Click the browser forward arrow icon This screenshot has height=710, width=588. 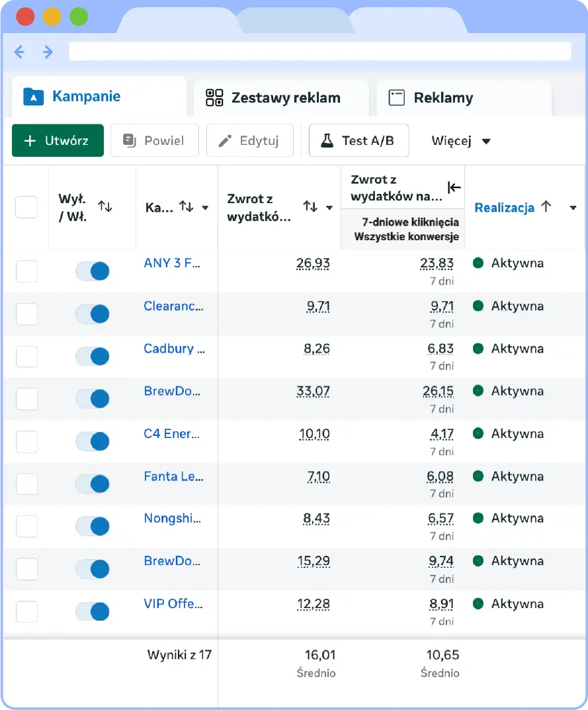tap(48, 52)
